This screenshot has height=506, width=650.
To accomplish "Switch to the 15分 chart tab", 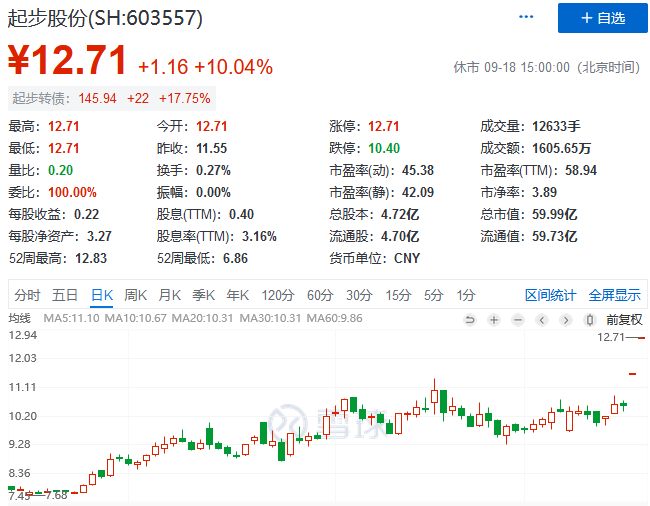I will [398, 295].
